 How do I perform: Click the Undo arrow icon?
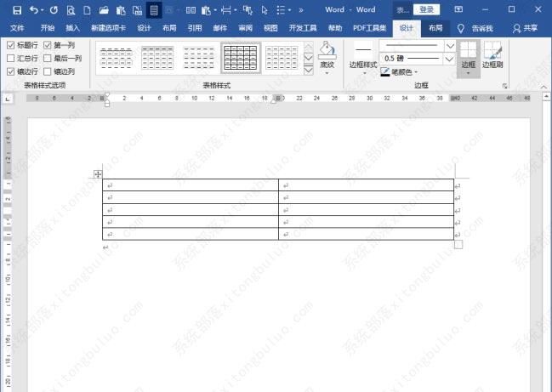pos(34,10)
